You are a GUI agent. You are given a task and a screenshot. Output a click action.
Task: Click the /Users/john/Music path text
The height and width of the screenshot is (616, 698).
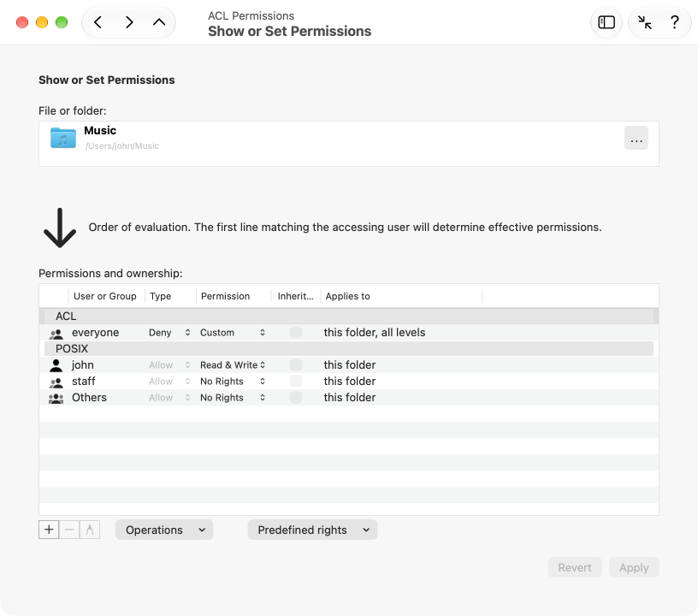[x=122, y=146]
